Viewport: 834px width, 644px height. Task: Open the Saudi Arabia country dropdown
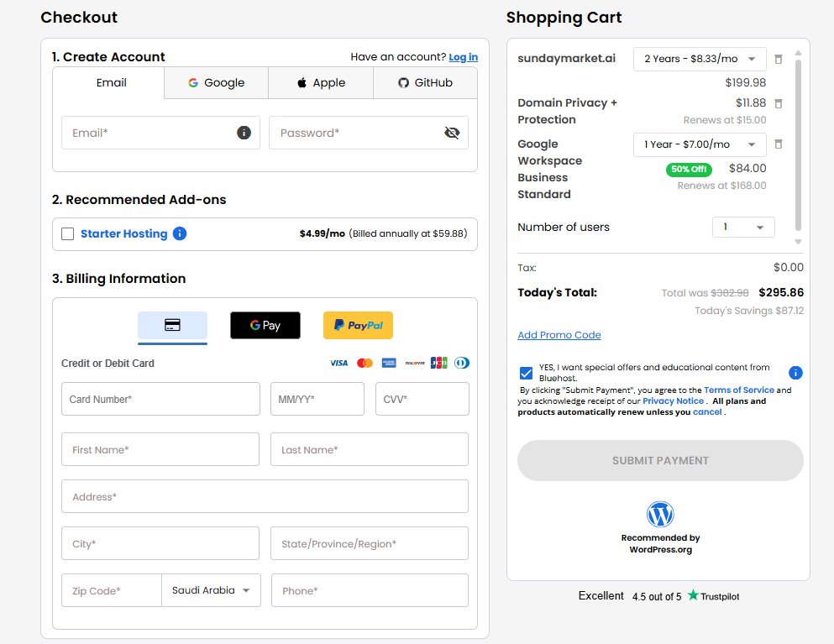click(211, 590)
